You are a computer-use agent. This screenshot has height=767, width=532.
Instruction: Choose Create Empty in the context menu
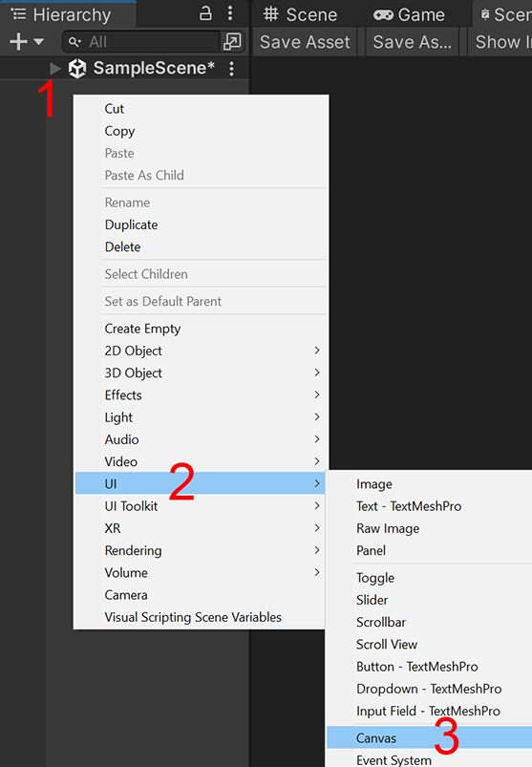tap(142, 329)
